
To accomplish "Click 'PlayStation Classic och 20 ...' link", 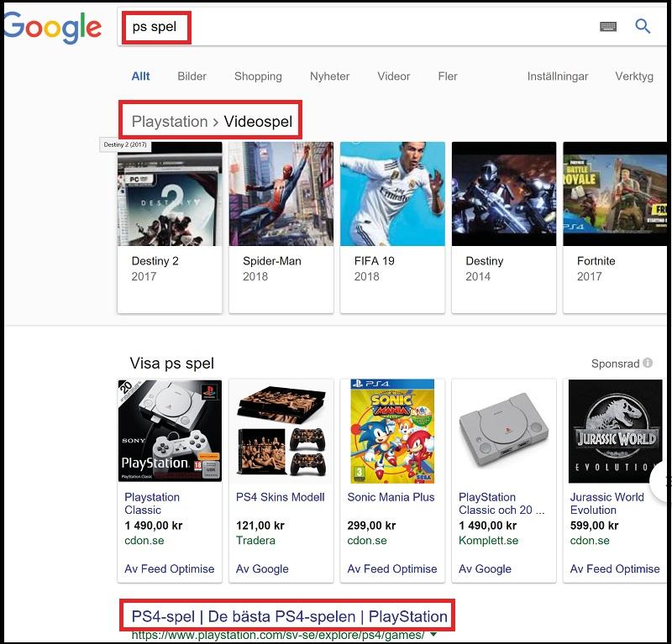I will [501, 504].
